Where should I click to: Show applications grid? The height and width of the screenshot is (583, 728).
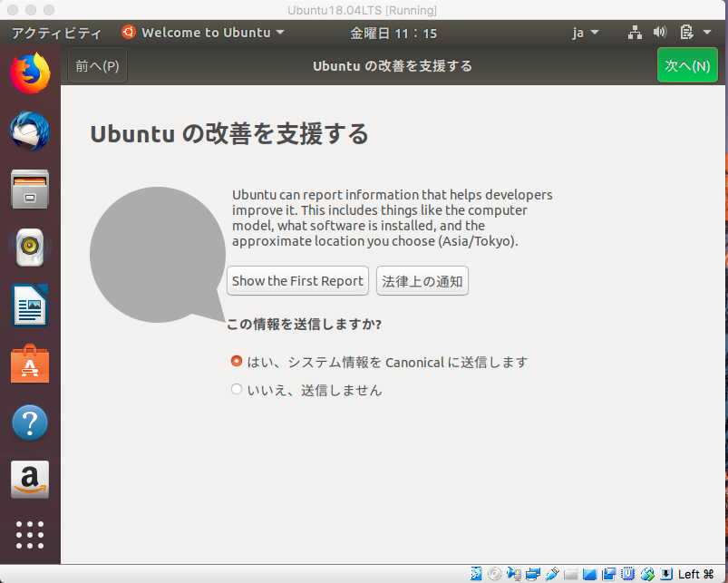click(x=30, y=535)
